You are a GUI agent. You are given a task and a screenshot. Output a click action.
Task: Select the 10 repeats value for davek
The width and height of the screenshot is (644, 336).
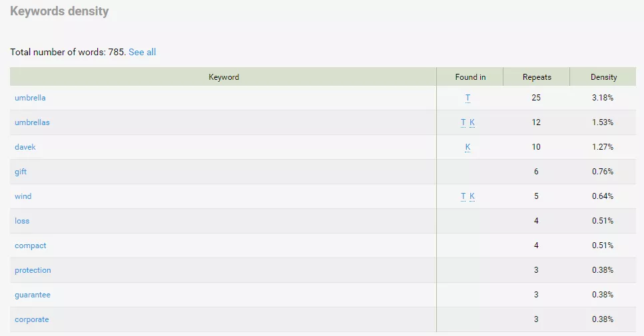pyautogui.click(x=536, y=147)
